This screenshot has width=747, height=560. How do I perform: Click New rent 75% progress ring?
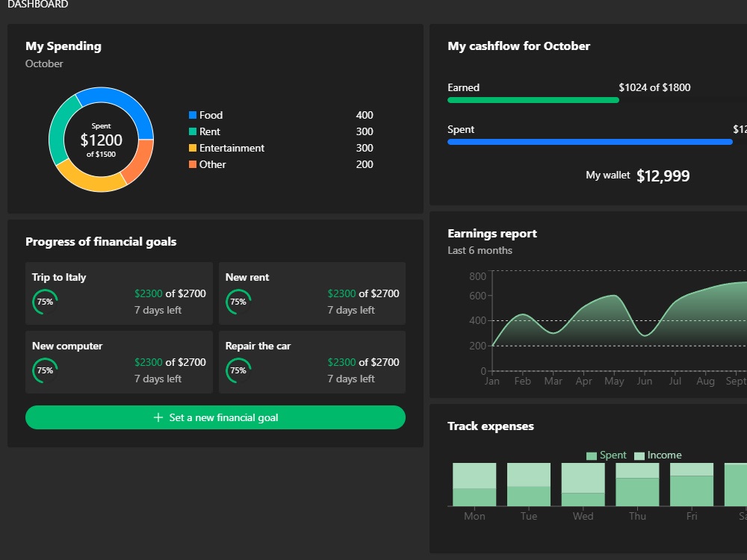[238, 302]
